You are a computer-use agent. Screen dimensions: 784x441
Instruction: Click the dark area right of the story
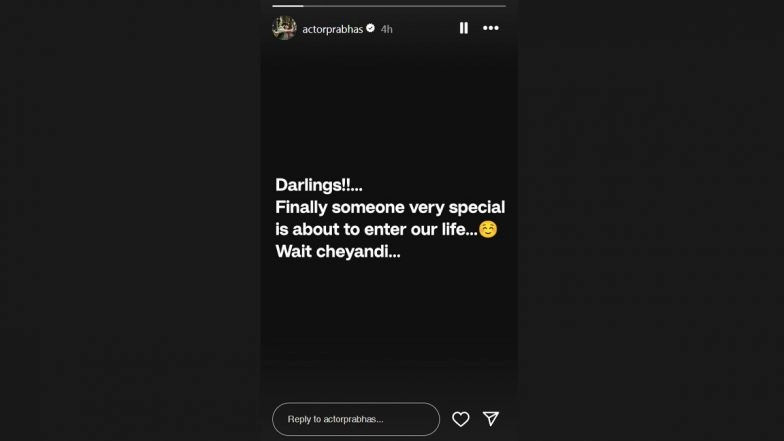pyautogui.click(x=651, y=220)
